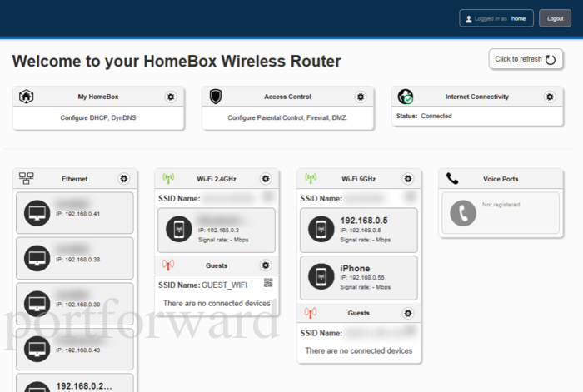The height and width of the screenshot is (392, 583).
Task: Open My HomeBox settings gear
Action: 171,97
